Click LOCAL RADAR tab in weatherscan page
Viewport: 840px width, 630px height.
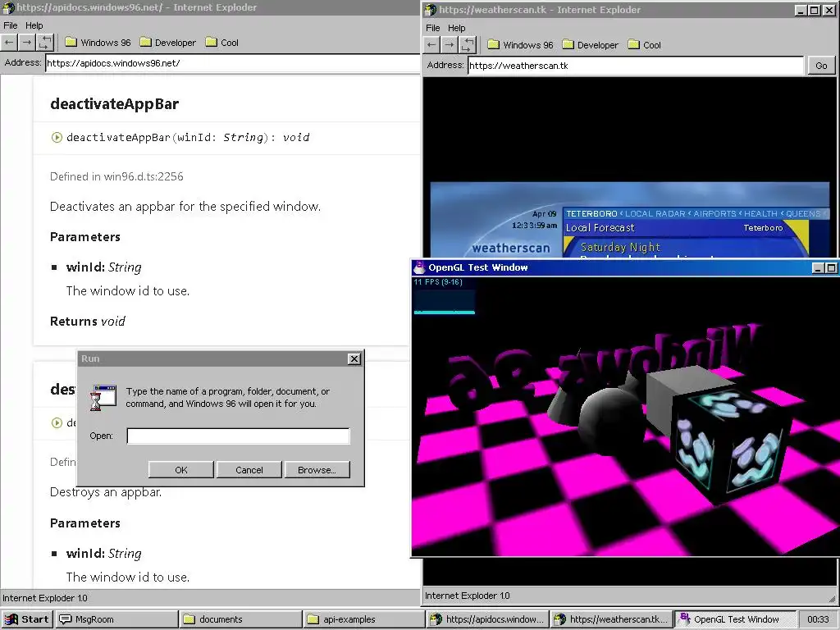click(x=655, y=214)
